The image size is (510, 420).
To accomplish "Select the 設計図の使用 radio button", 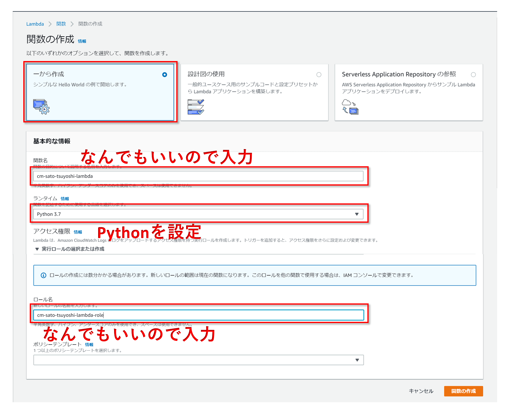I will point(319,74).
